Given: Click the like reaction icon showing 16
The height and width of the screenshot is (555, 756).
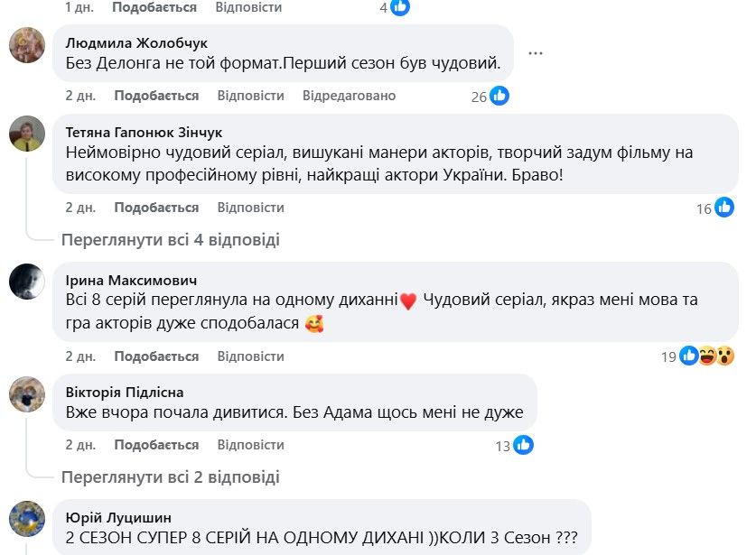Looking at the screenshot, I should [724, 208].
